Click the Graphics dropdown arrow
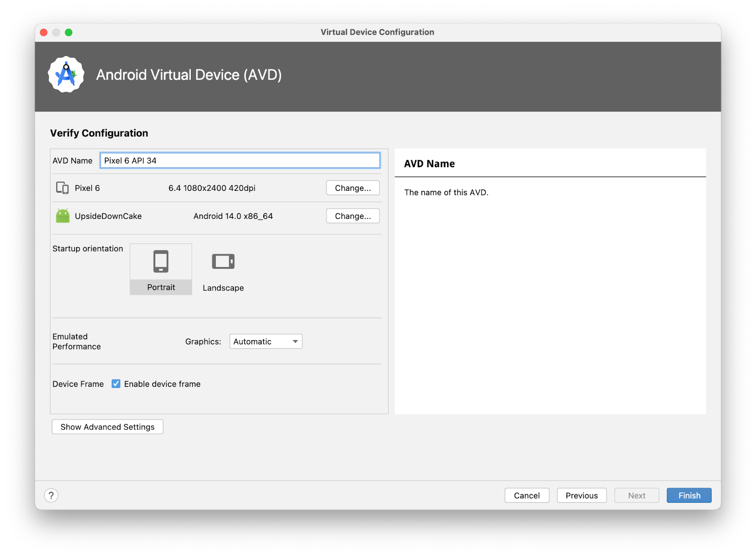The image size is (756, 556). [x=295, y=341]
